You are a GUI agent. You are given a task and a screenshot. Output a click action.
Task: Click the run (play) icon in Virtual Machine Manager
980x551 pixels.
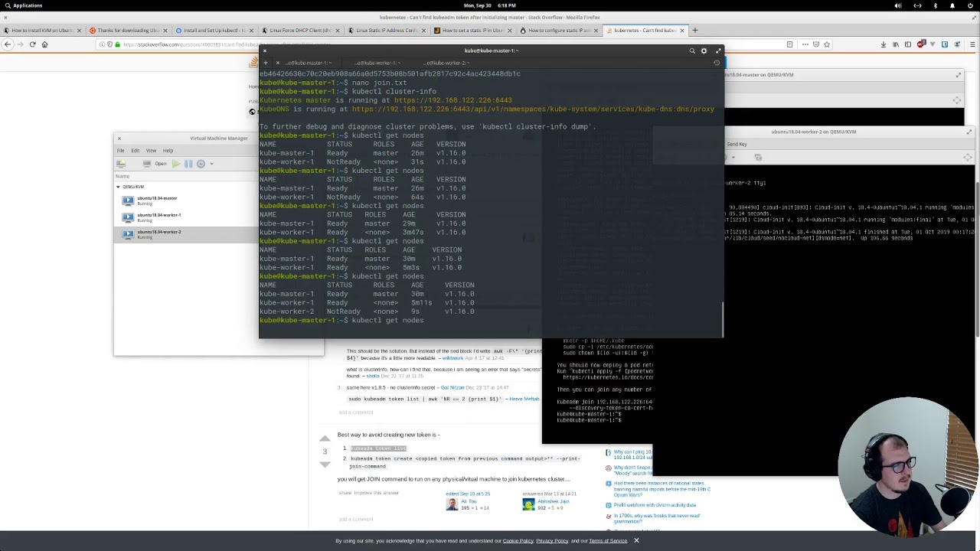175,164
